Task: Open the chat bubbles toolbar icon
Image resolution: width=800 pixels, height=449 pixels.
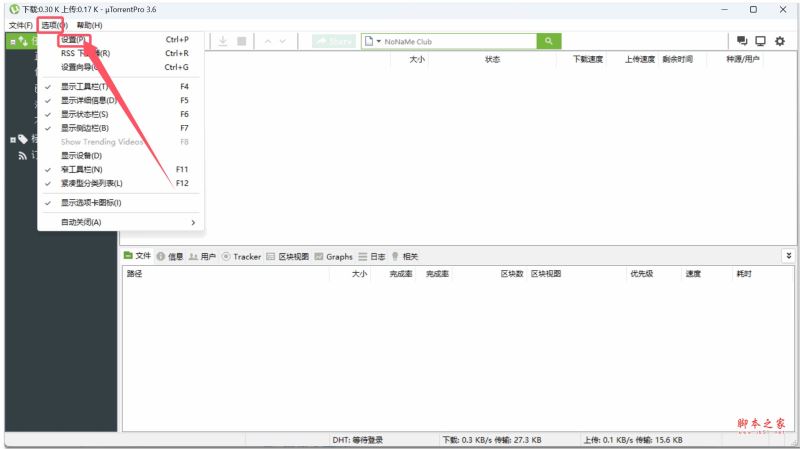Action: 742,41
